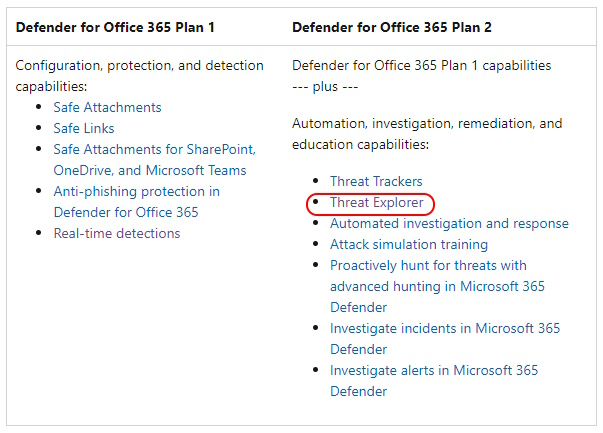Open the Real-time detections link
603x433 pixels.
(x=117, y=233)
